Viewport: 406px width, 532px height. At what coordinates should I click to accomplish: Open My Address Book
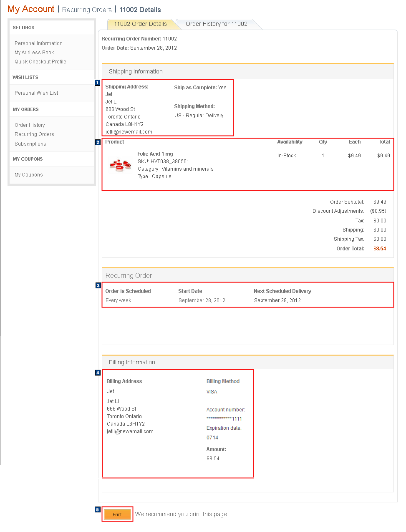[x=34, y=52]
